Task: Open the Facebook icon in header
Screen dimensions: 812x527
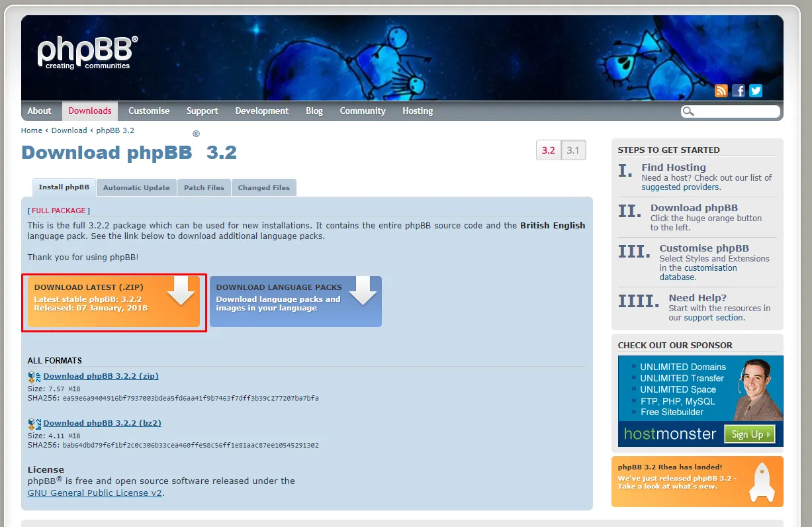Action: click(739, 91)
